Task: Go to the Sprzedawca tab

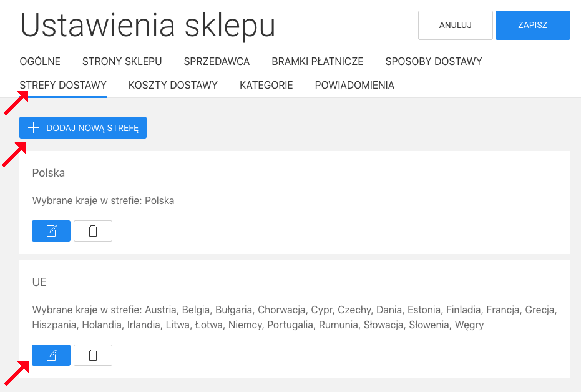Action: [x=217, y=61]
